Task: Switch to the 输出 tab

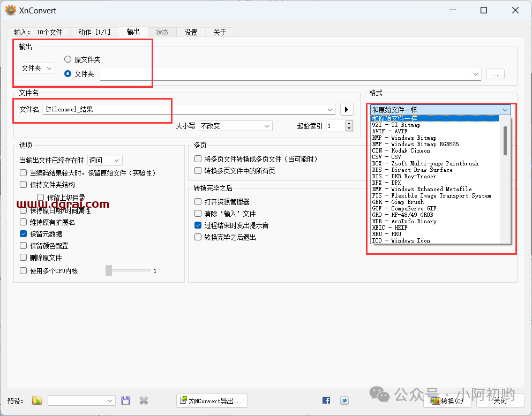Action: click(x=133, y=32)
